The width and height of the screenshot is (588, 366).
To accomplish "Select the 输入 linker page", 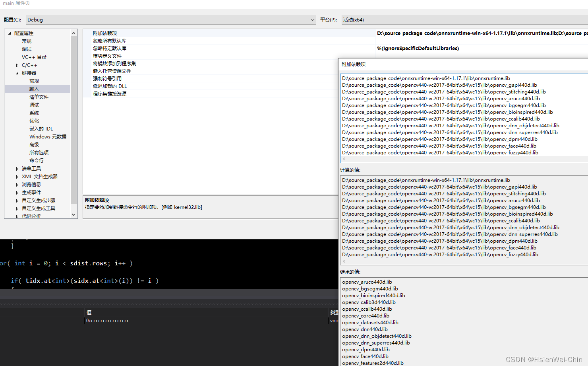I will 34,89.
